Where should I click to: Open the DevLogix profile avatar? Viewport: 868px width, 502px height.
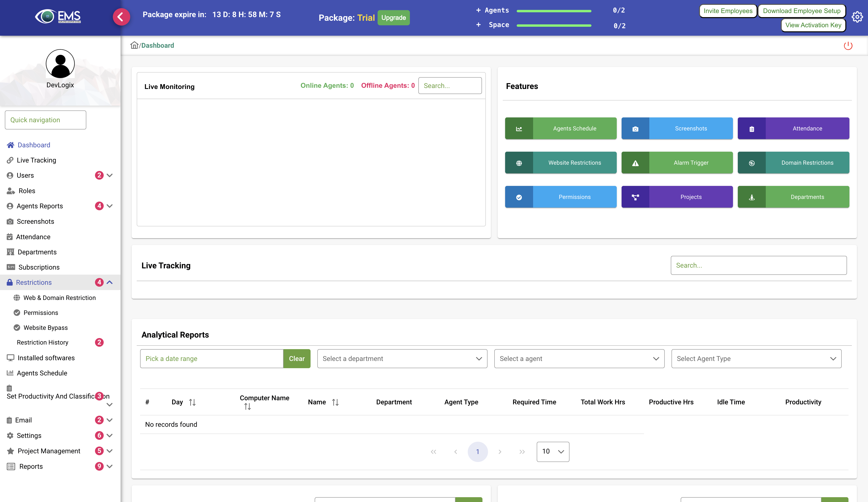tap(60, 64)
